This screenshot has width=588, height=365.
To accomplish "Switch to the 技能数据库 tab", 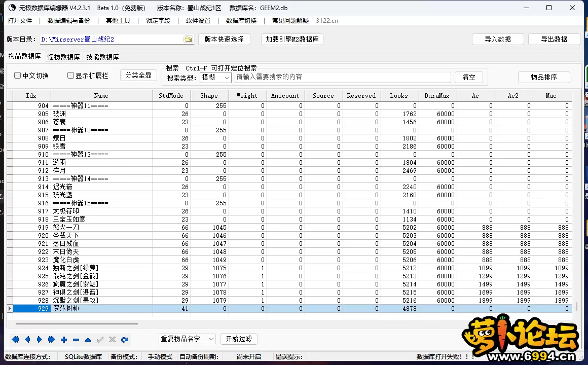I will 102,57.
